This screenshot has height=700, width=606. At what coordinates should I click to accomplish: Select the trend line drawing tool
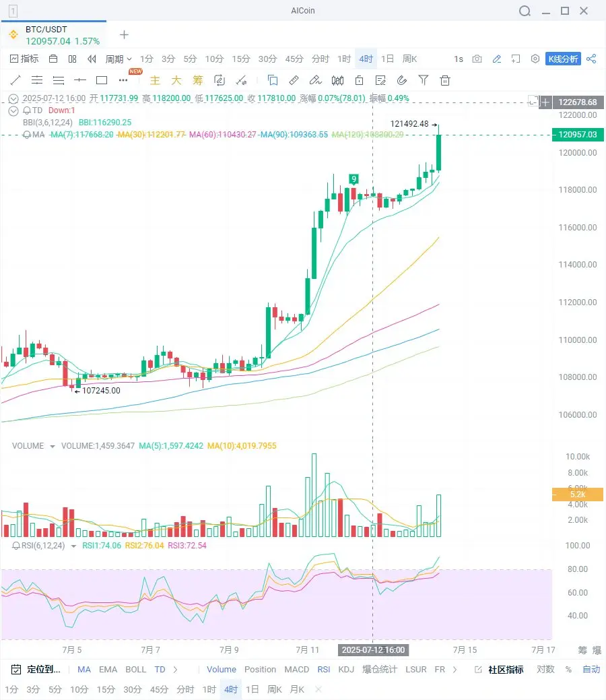(15, 80)
